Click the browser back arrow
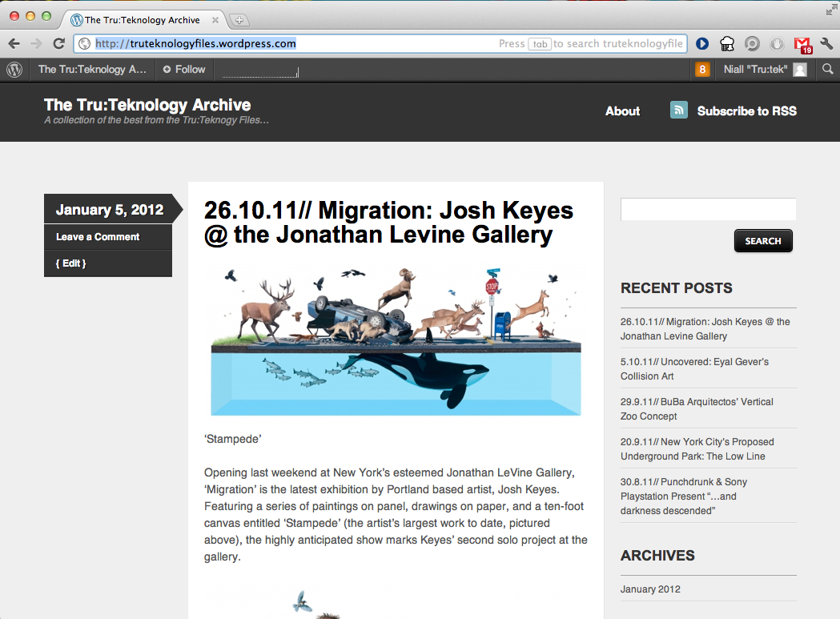Screen dimensions: 840x619 (x=14, y=44)
